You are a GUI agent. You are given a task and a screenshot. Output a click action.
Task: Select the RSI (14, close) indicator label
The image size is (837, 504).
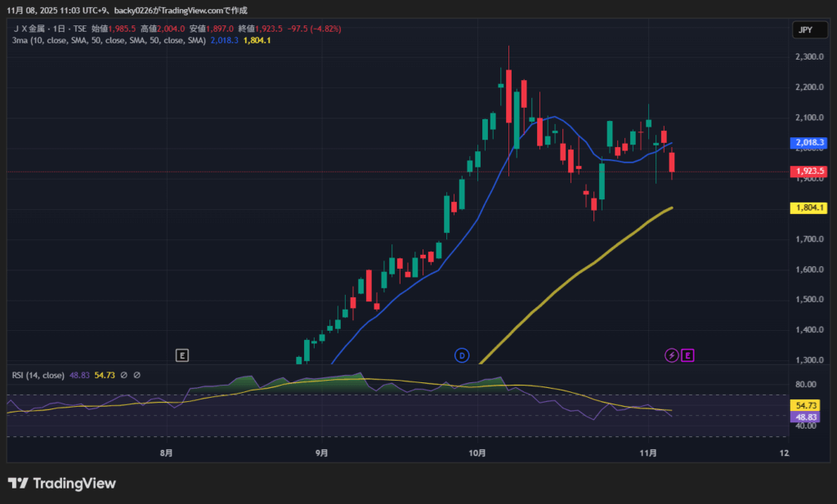click(38, 376)
